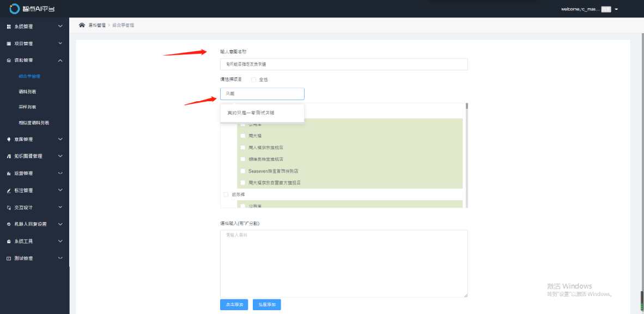Expand the 知识图谱管理 menu chevron
The image size is (644, 314).
coord(60,156)
